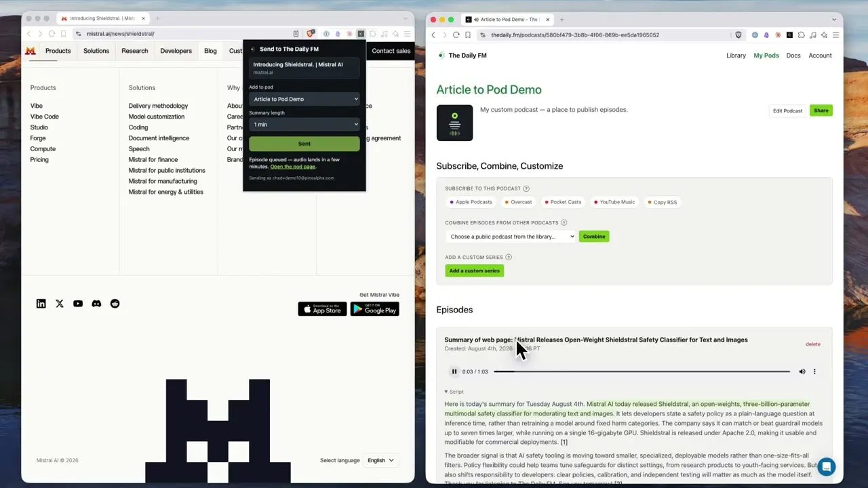Bookmark the mistral.ai page
868x488 pixels.
(x=63, y=34)
